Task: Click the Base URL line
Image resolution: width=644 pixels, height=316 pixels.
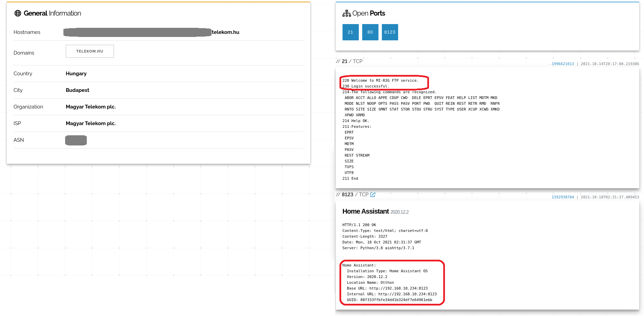Action: tap(387, 289)
